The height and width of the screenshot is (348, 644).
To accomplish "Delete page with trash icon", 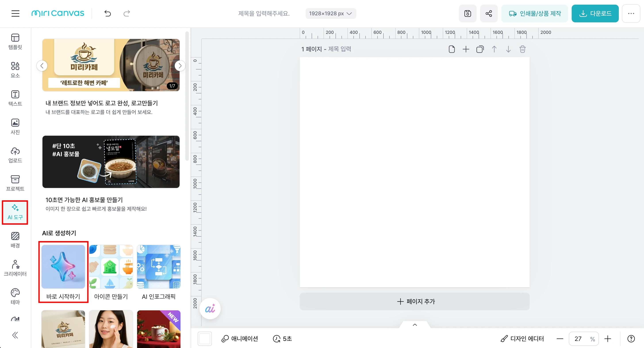I will [x=522, y=49].
